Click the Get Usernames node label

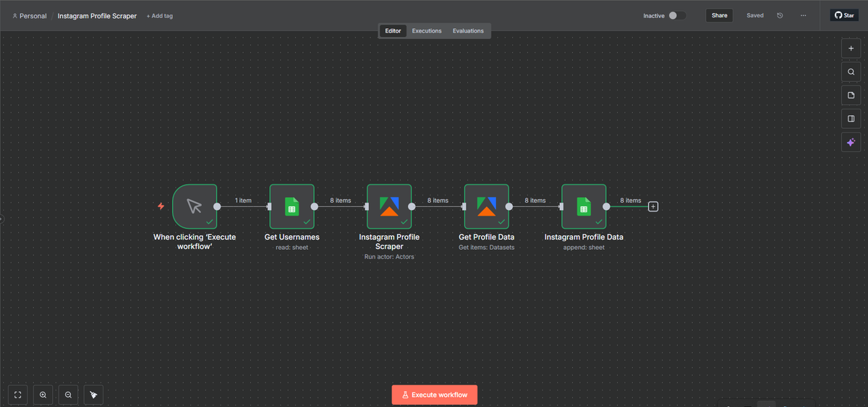[x=292, y=237]
